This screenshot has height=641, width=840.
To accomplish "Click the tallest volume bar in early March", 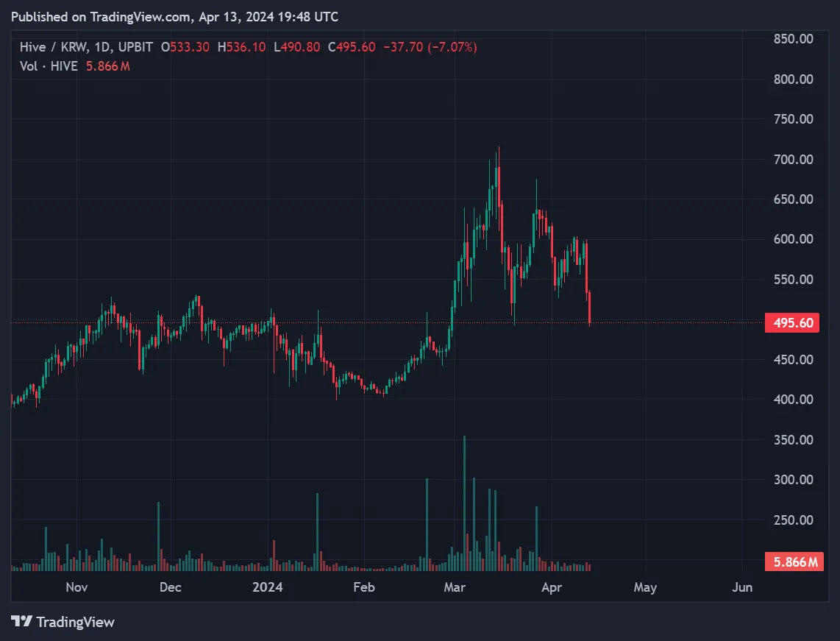I will point(464,503).
